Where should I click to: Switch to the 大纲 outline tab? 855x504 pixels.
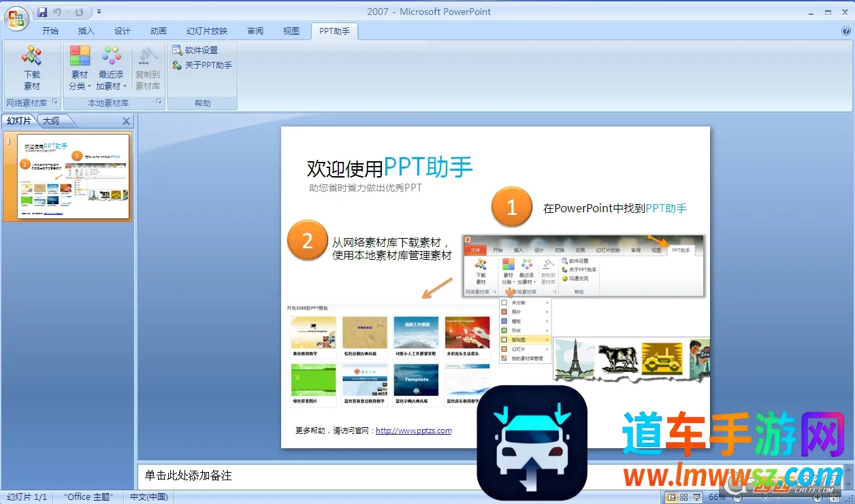click(51, 121)
